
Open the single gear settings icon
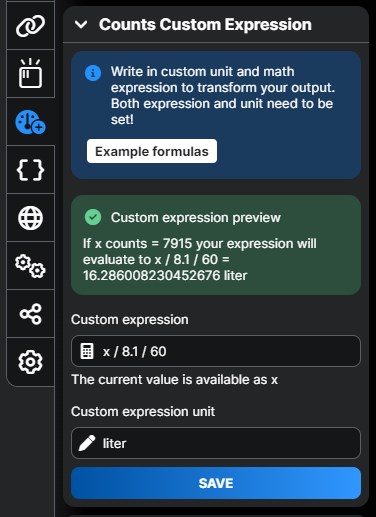click(x=30, y=362)
